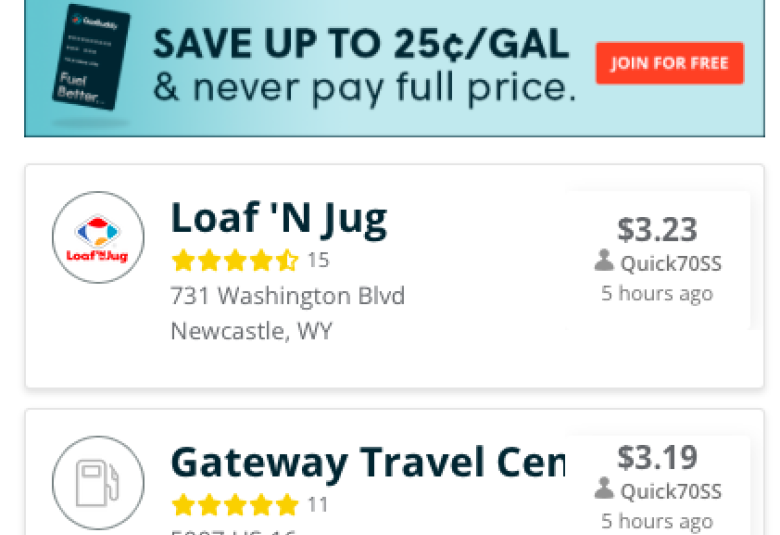Open the Loaf 'N Jug station title

click(x=279, y=219)
